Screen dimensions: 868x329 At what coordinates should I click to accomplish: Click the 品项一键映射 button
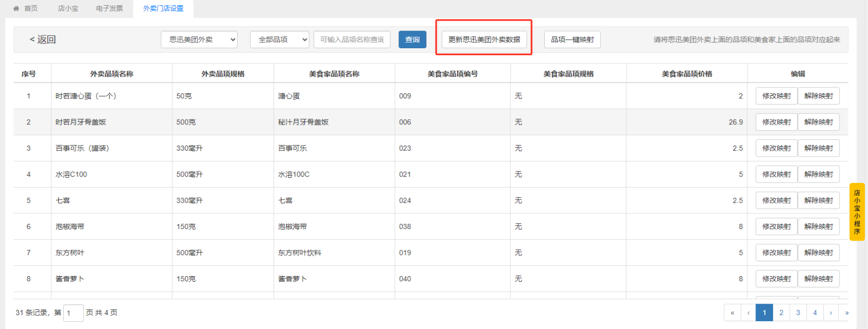572,39
